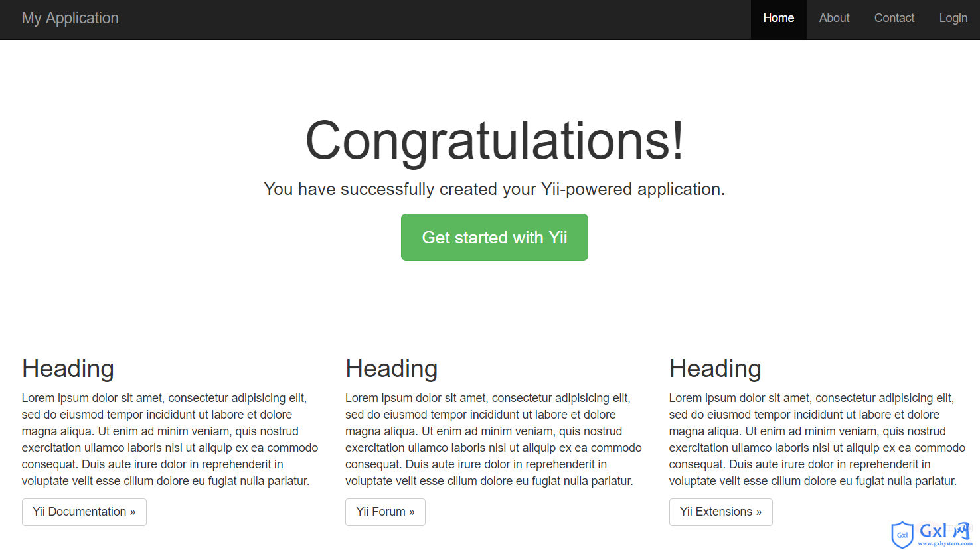Screen dimensions: 980x550
Task: Click the Lorem ipsum paragraph above Yii Documentation
Action: point(170,440)
